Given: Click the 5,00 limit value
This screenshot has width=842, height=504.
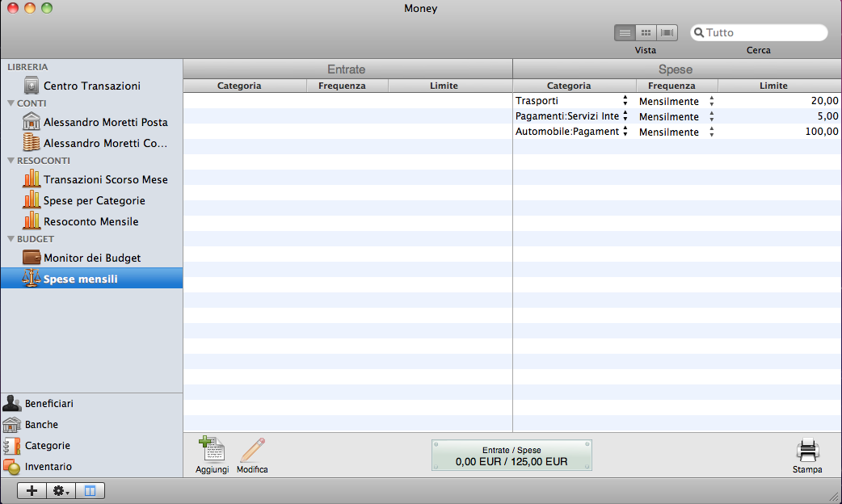Looking at the screenshot, I should (827, 116).
